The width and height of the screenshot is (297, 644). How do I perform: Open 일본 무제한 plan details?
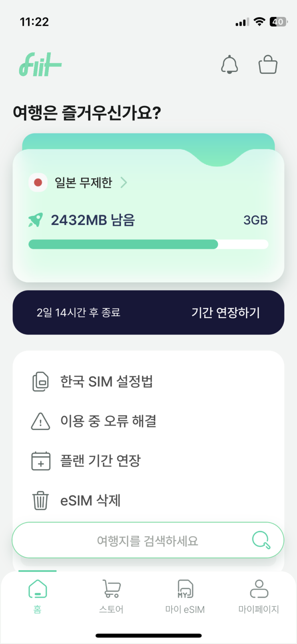coord(84,183)
